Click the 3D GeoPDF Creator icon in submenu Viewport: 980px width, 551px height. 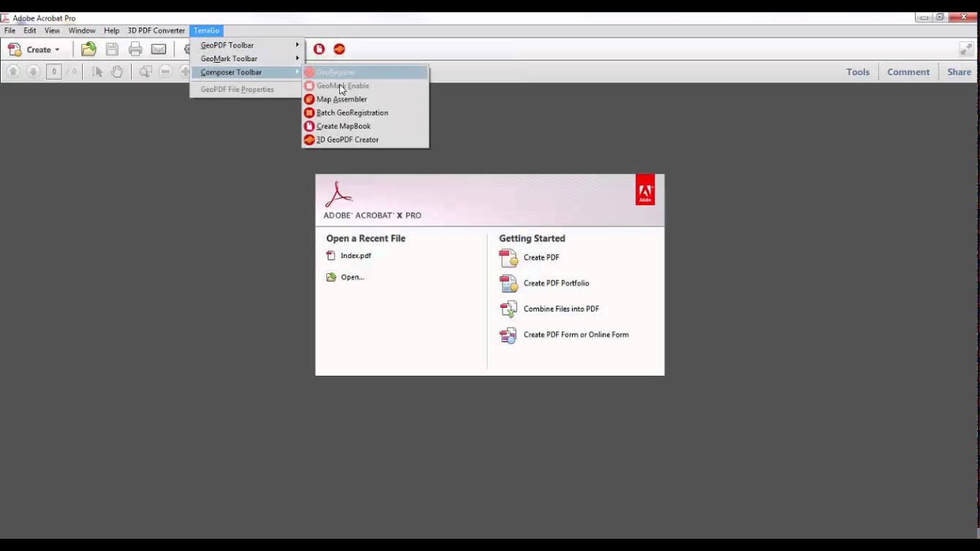[309, 140]
